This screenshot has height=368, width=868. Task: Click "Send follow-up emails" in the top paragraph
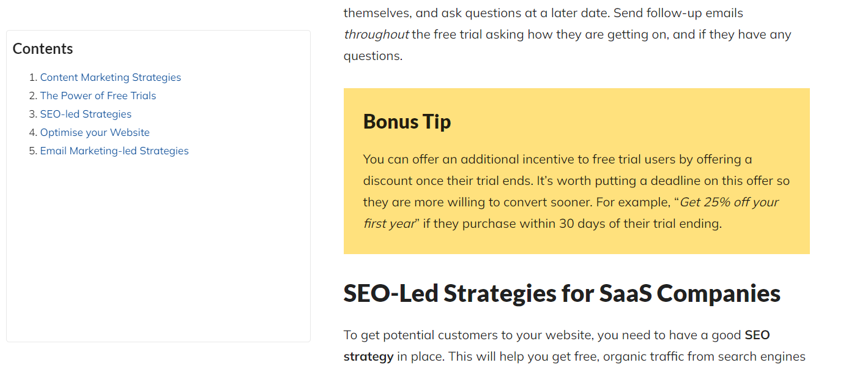[680, 13]
